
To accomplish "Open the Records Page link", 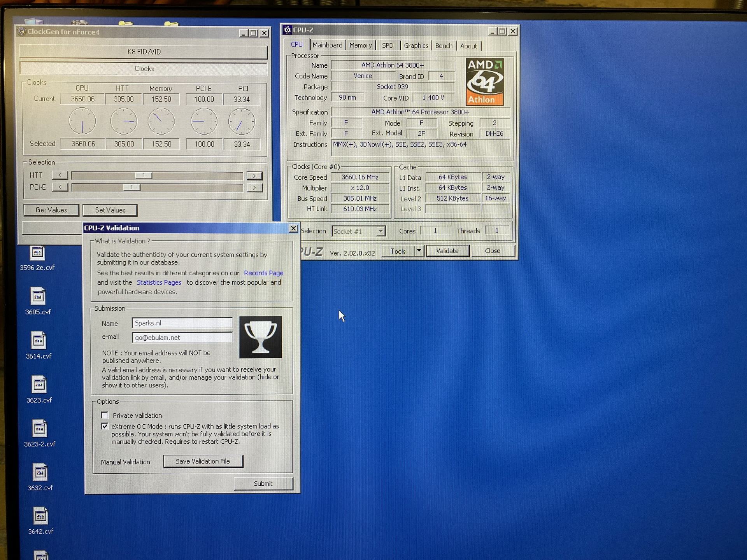I will click(263, 273).
